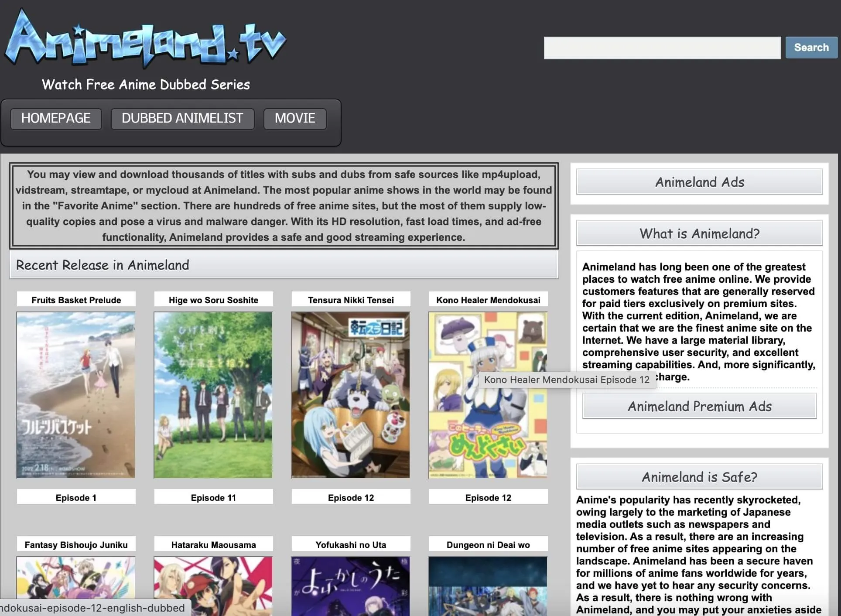This screenshot has width=841, height=616.
Task: Click the Search button icon
Action: pyautogui.click(x=812, y=47)
